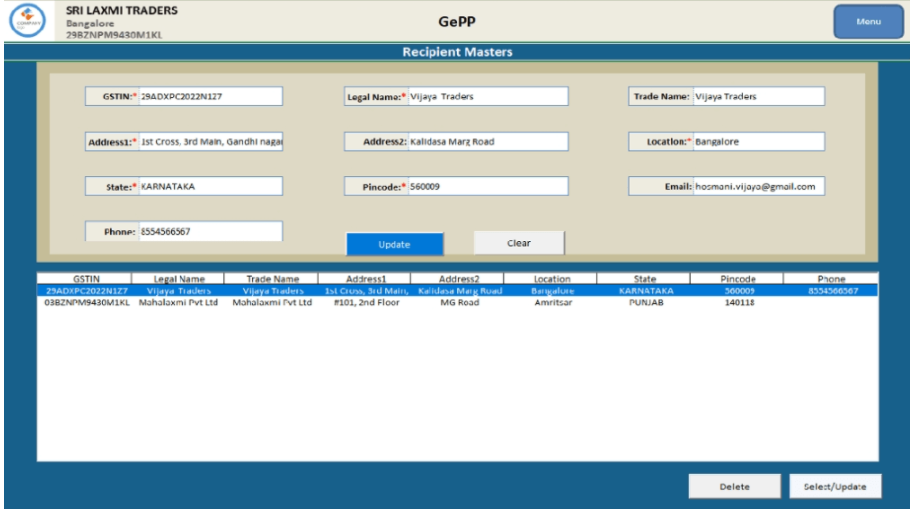Click 'Mahalaxmi Pvt Ltd' in Legal Name column
914x511 pixels.
178,302
